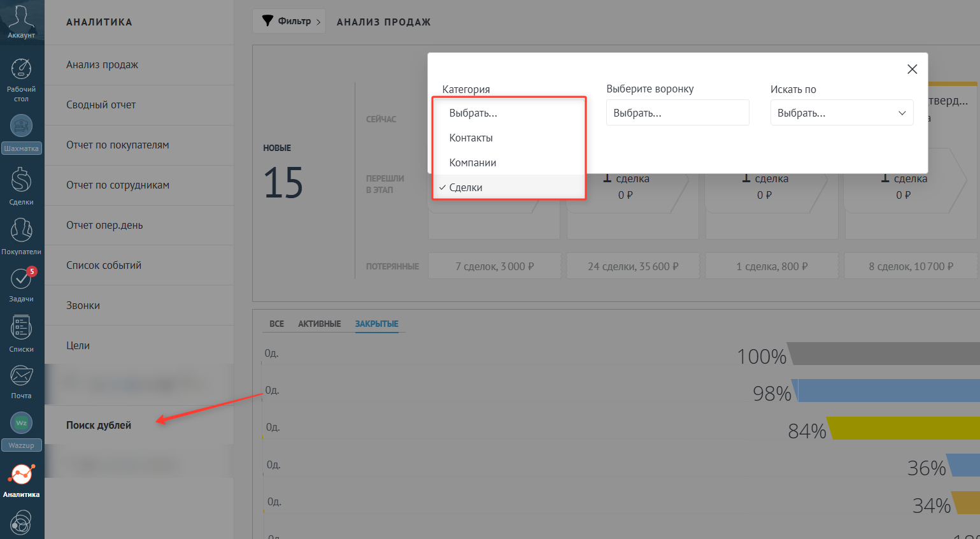Open the Шахматка sidebar icon
This screenshot has width=980, height=539.
[22, 126]
